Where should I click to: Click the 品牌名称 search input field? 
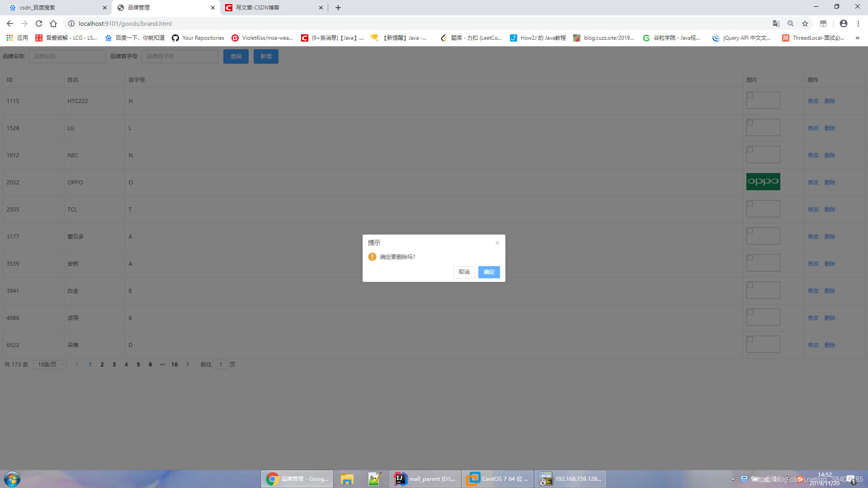click(67, 56)
